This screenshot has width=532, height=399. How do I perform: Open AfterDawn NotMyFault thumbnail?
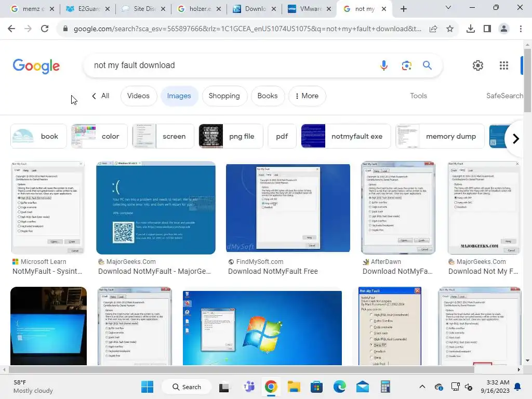[x=398, y=208]
